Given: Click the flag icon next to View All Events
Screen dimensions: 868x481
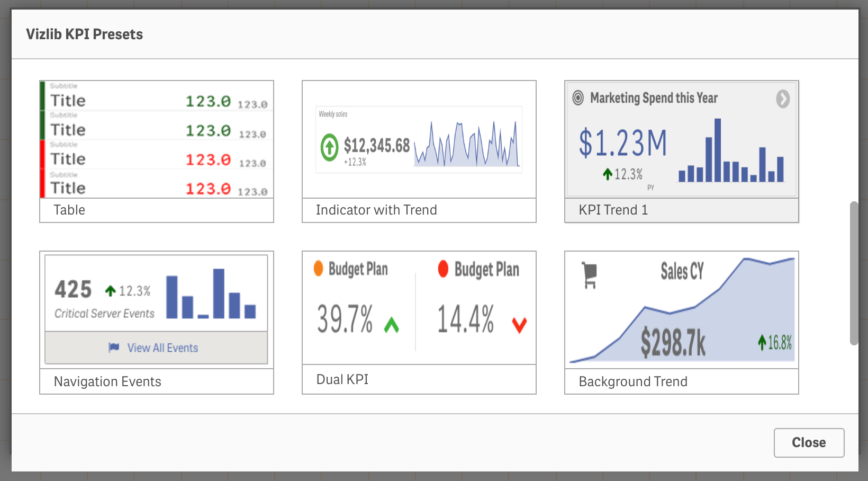Looking at the screenshot, I should pos(114,348).
